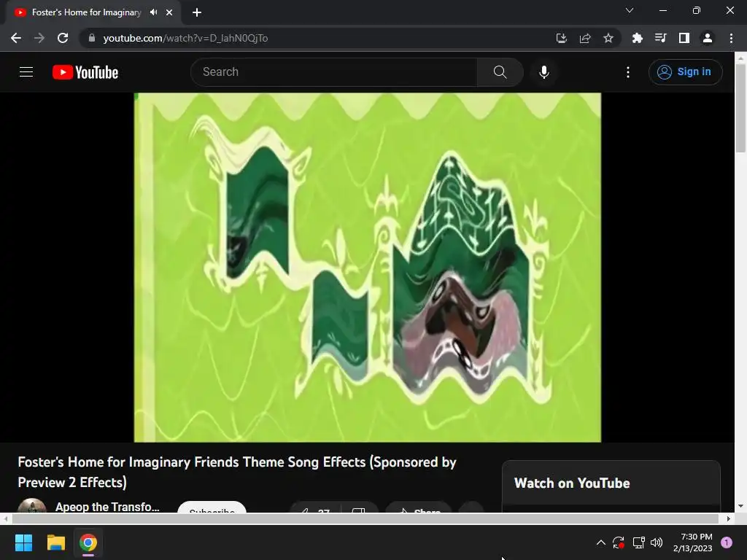Go back to previous page
The image size is (747, 560).
click(16, 38)
